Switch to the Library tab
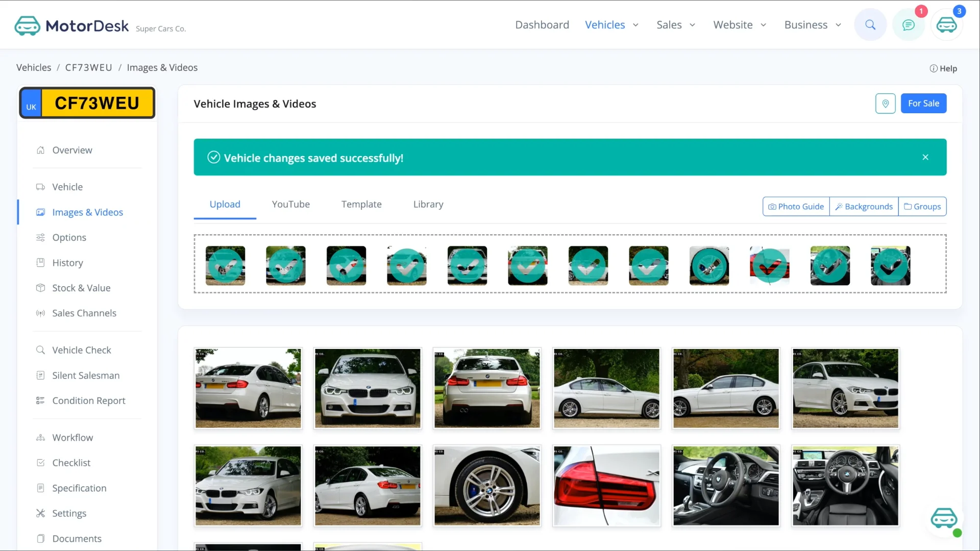This screenshot has width=980, height=551. click(x=428, y=205)
